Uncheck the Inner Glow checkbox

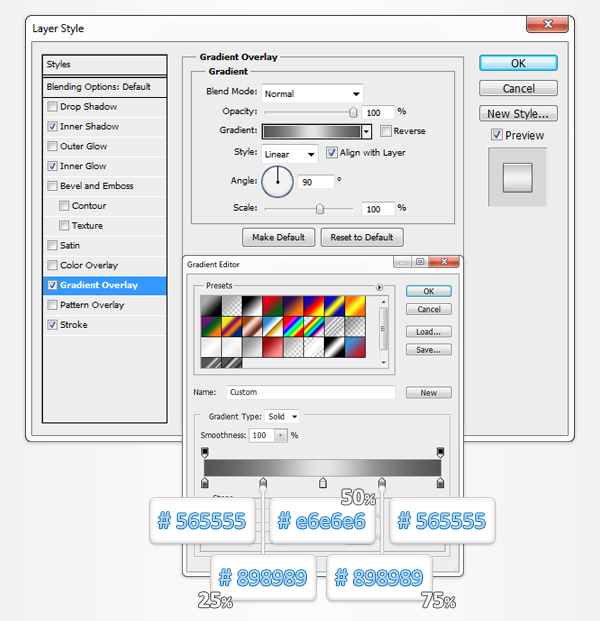52,166
